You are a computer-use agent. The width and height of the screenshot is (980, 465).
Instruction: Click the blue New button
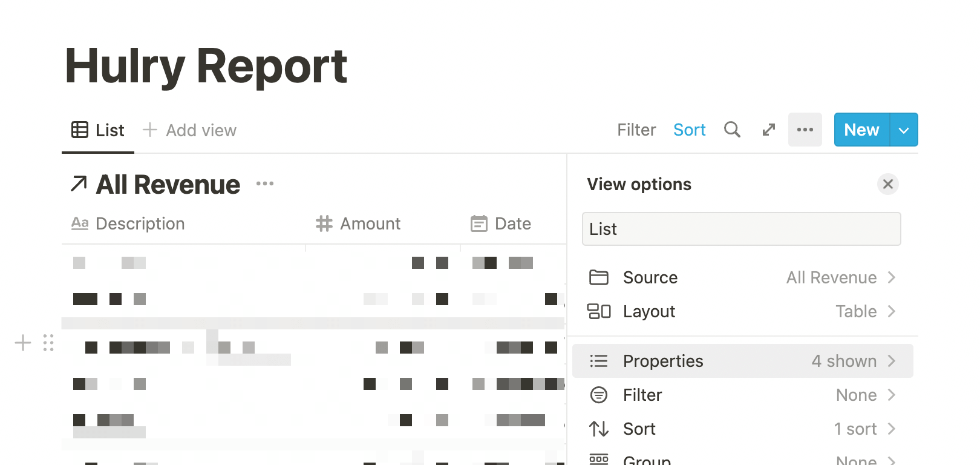coord(861,130)
